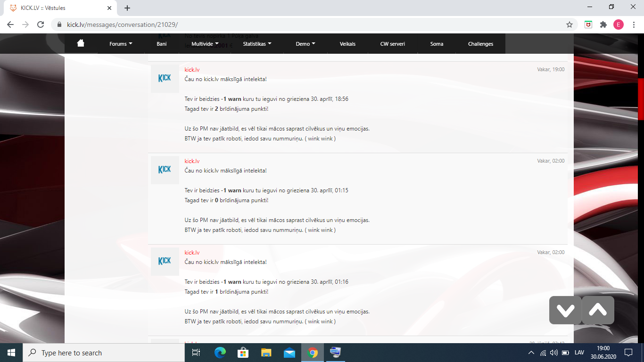Click the text 'Tagad tev ir 1 brīdinājuma punkti!'
The image size is (644, 362).
[x=226, y=292]
